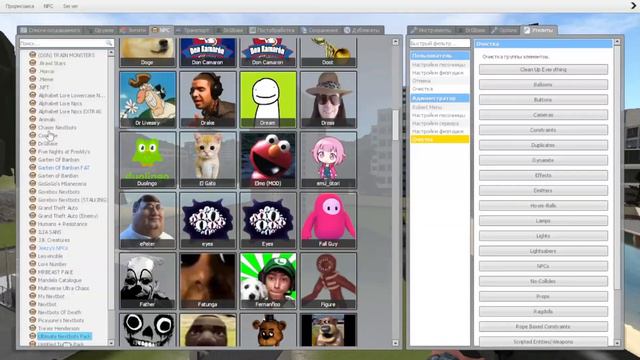Click the Ragdolls cleanup button
Image resolution: width=640 pixels, height=360 pixels.
[x=543, y=311]
